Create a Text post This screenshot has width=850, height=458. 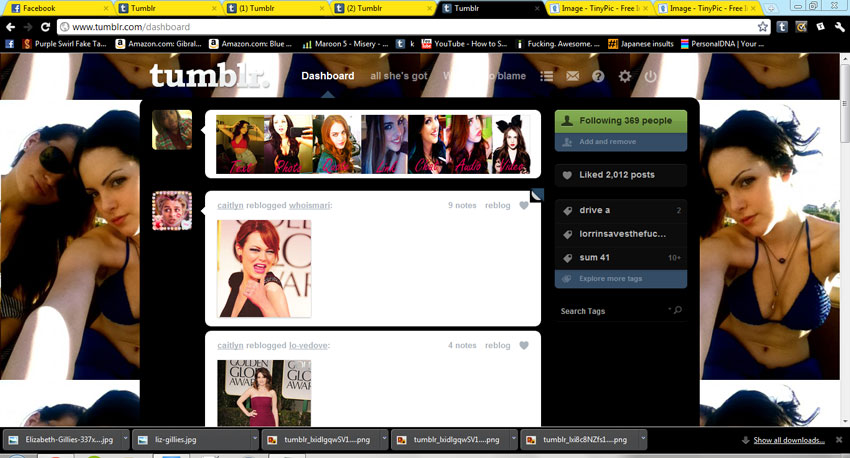pos(240,144)
